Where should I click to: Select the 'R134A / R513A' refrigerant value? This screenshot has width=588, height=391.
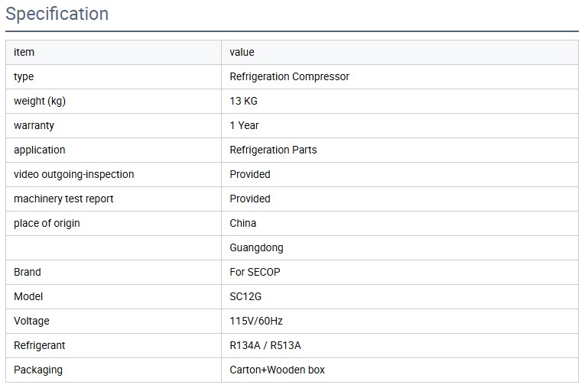click(265, 345)
